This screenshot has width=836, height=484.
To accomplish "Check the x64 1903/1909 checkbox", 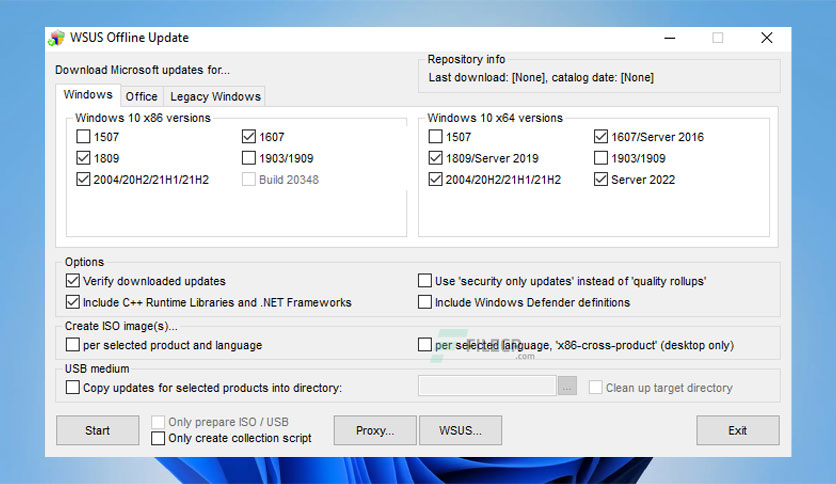I will [601, 158].
